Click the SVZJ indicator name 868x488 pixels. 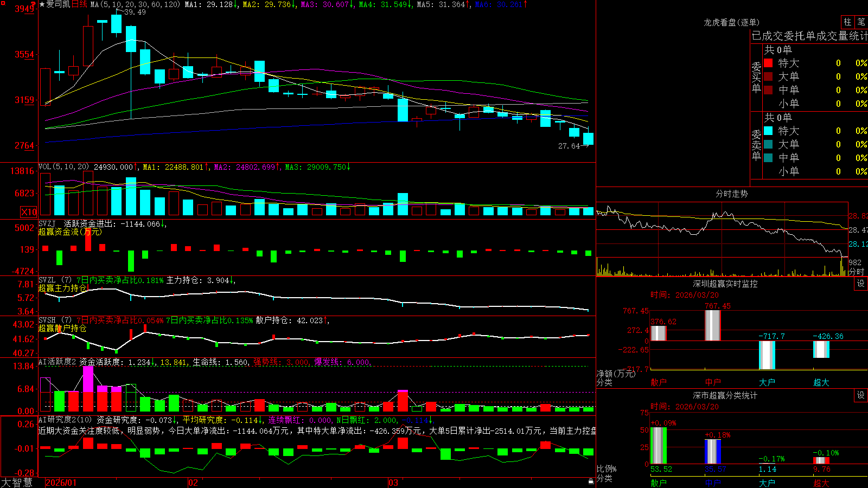coord(47,223)
